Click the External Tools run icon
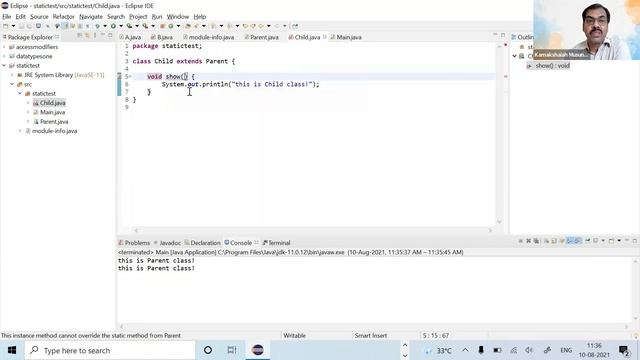This screenshot has width=640, height=360. (x=145, y=26)
